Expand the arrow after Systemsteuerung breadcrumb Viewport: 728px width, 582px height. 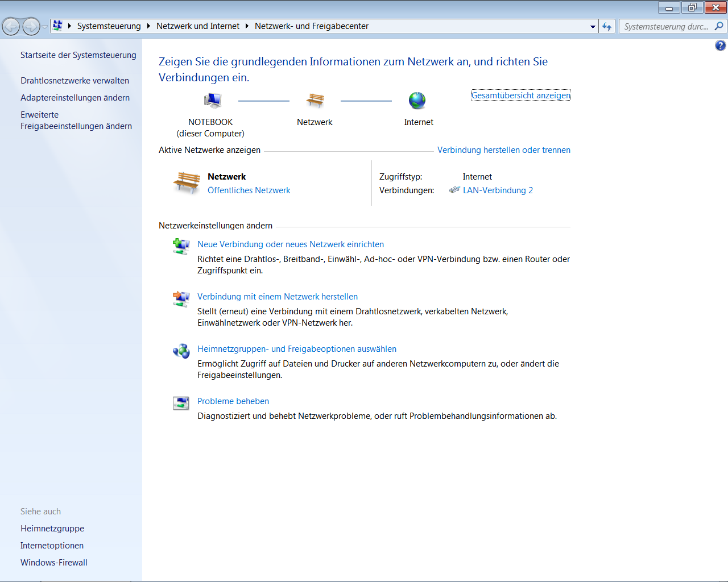(x=148, y=26)
